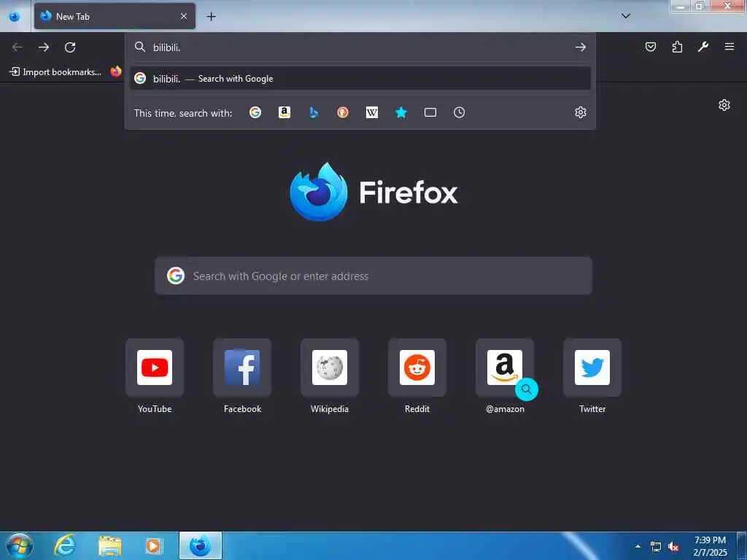
Task: Open search settings gear in dropdown
Action: [580, 112]
